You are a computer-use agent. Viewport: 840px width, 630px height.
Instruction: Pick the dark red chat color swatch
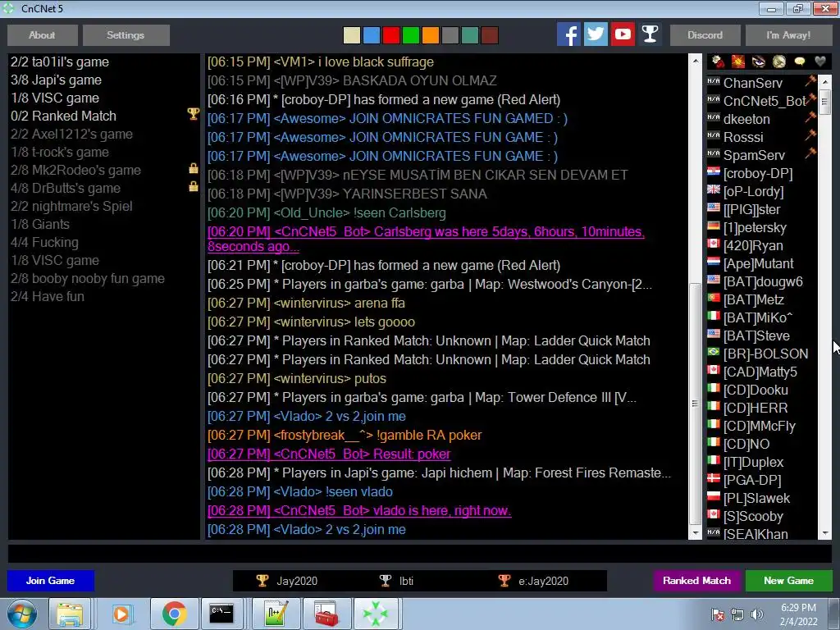coord(490,35)
